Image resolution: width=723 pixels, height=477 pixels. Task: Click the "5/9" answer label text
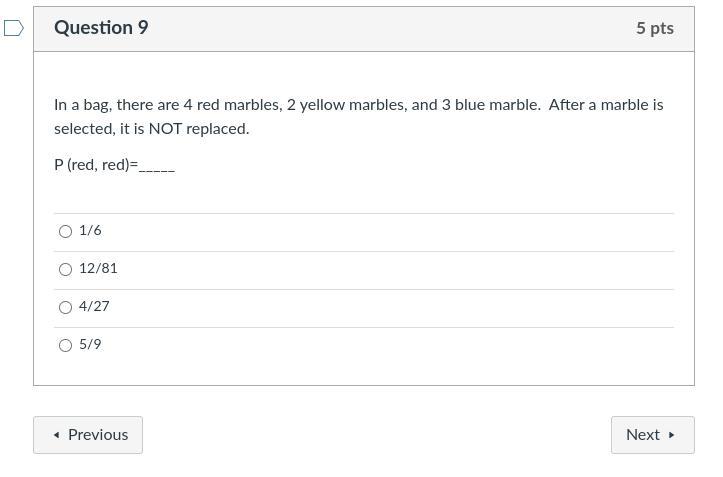(x=90, y=345)
